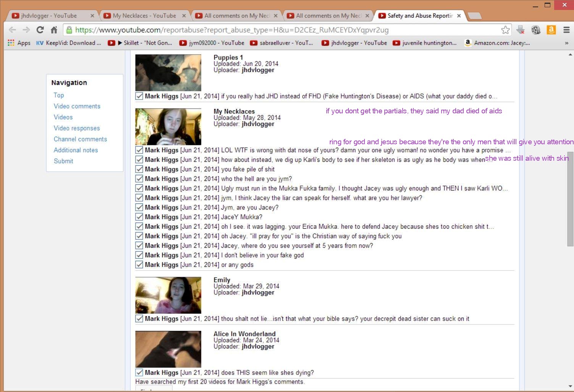Reload the page with the refresh icon
Screen dimensions: 574x392
click(x=40, y=30)
